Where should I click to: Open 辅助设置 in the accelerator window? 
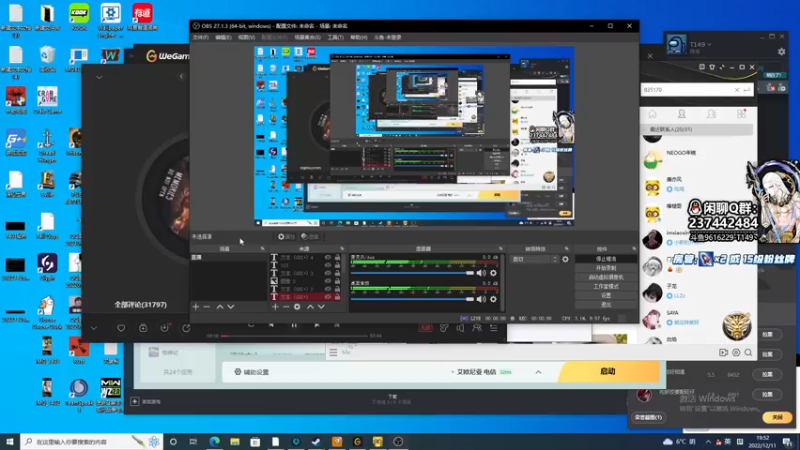252,372
